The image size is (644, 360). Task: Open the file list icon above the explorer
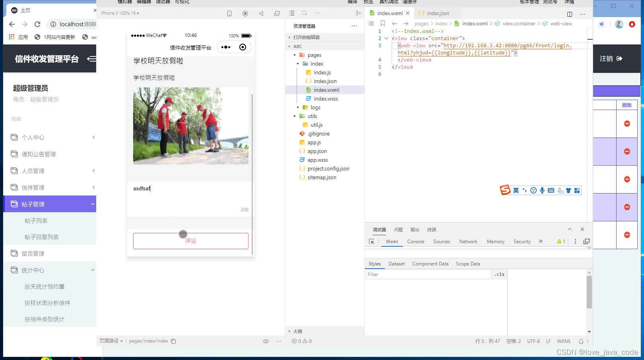pos(292,13)
